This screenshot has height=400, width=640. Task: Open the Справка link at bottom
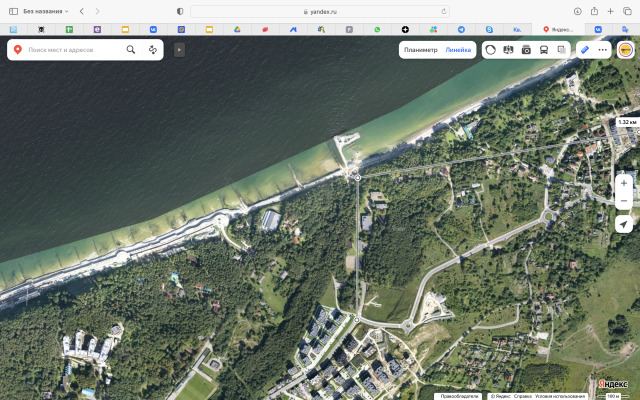[x=522, y=396]
